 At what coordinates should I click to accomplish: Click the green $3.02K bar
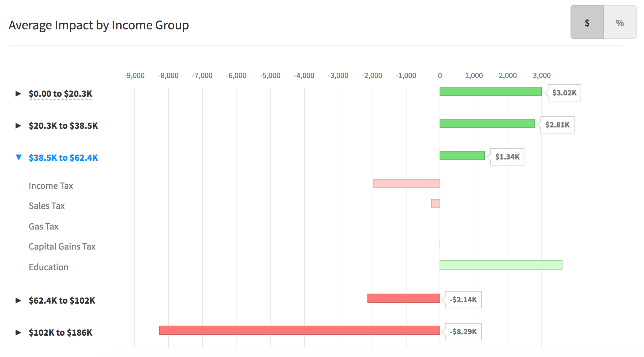pos(490,91)
